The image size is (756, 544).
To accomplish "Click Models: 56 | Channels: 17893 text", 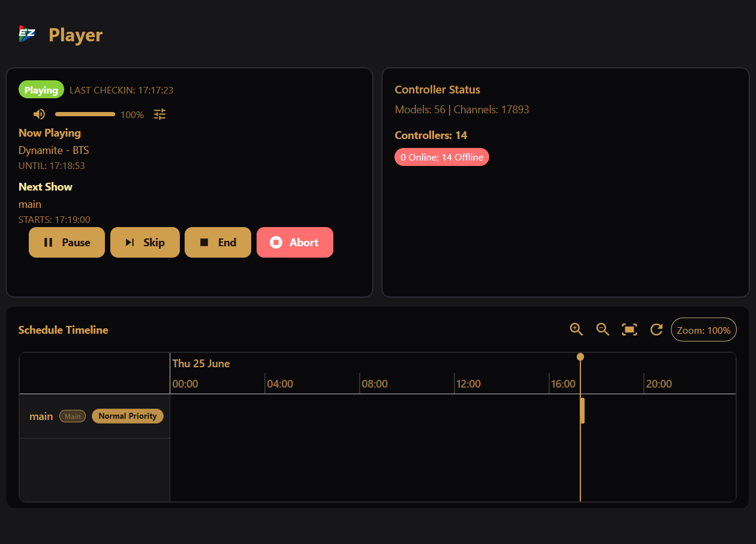I will point(462,110).
